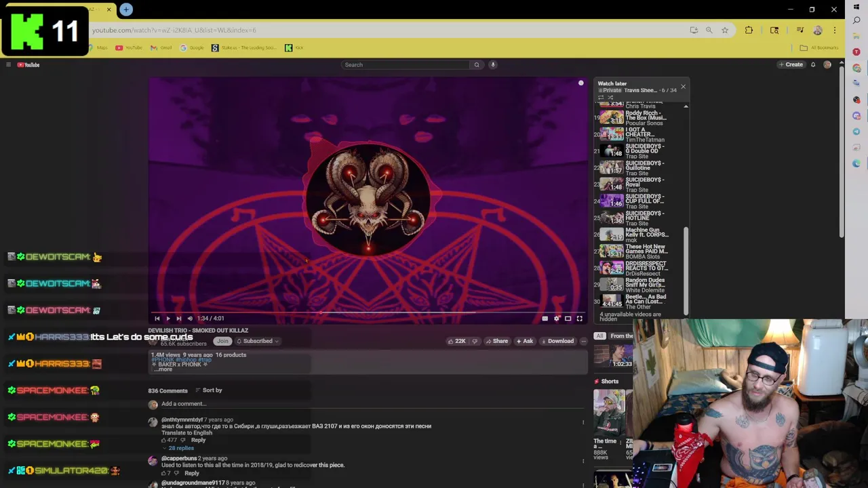Click the Join channel button
The height and width of the screenshot is (488, 868).
tap(222, 341)
